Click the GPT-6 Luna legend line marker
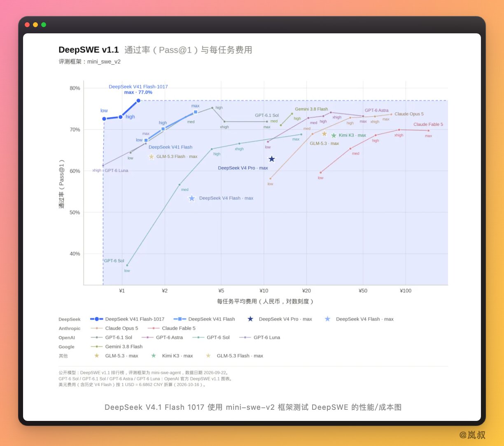Viewport: 504px width, 446px height. coord(245,337)
